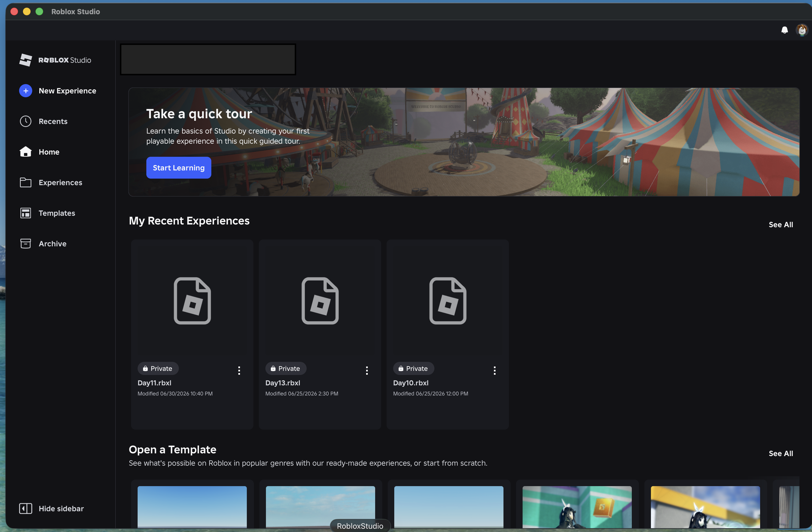Screen dimensions: 812x532
Task: Click the Home house icon
Action: pyautogui.click(x=26, y=152)
